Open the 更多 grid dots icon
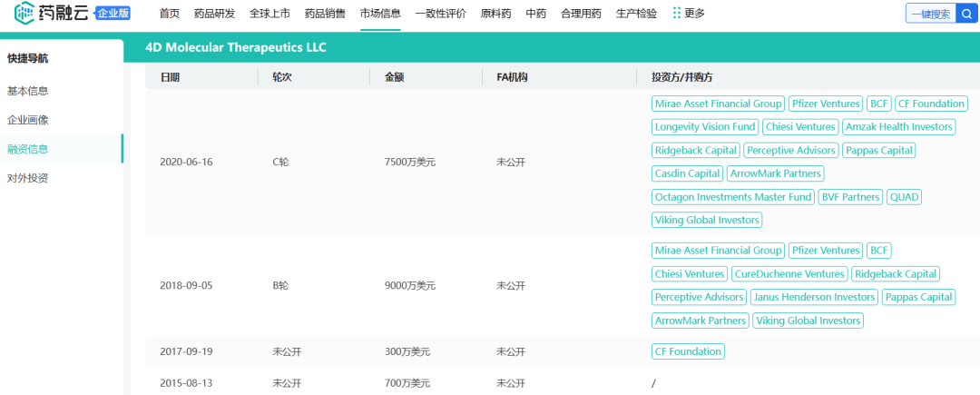Image resolution: width=980 pixels, height=395 pixels. (x=676, y=13)
